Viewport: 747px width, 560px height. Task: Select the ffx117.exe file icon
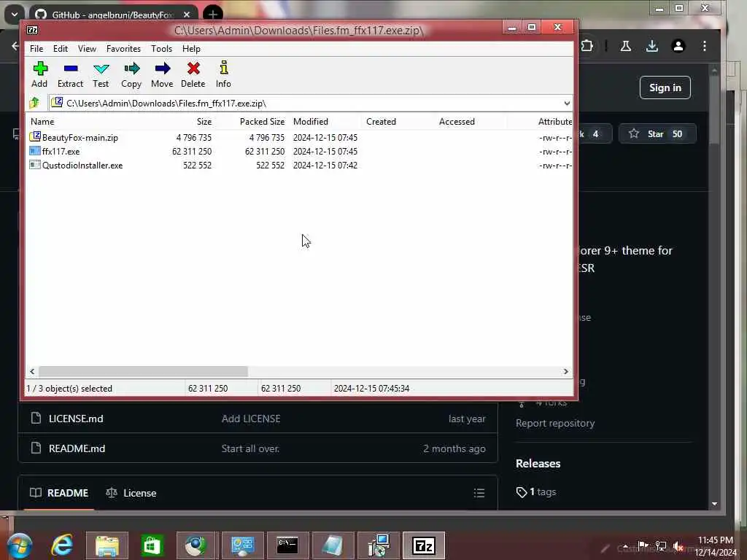(35, 151)
